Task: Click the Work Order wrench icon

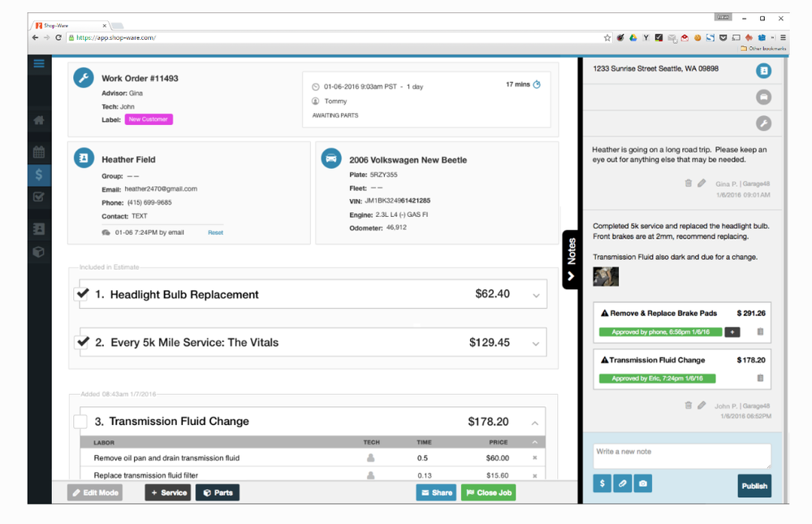Action: pos(84,78)
